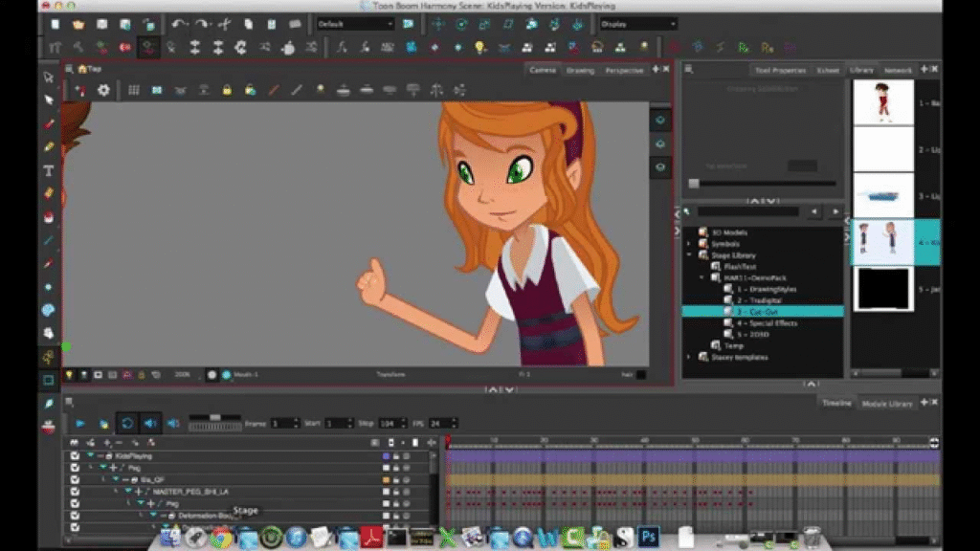980x551 pixels.
Task: Collapse the Stage Library folder
Action: [689, 255]
